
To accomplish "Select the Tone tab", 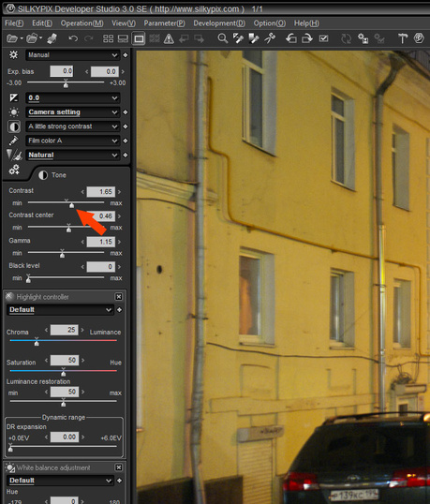I will pos(52,175).
